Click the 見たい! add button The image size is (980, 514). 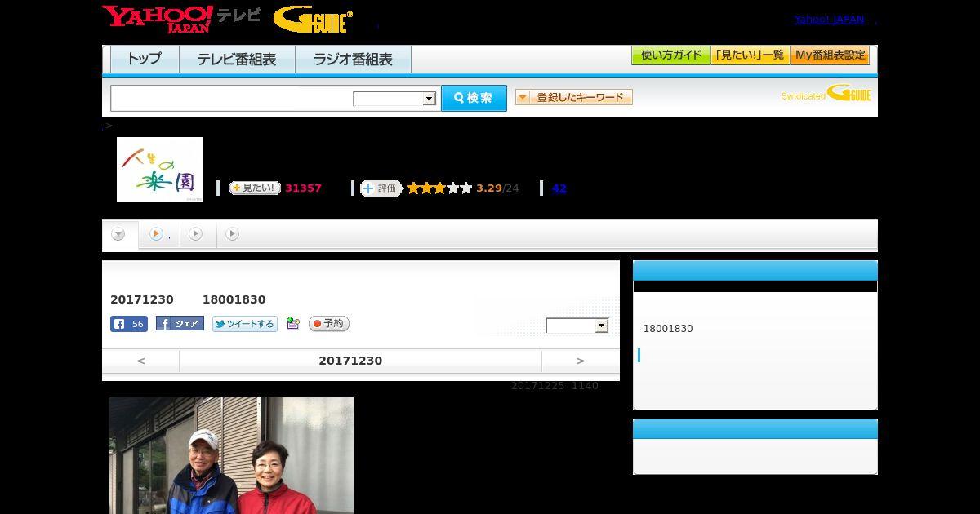pos(255,188)
